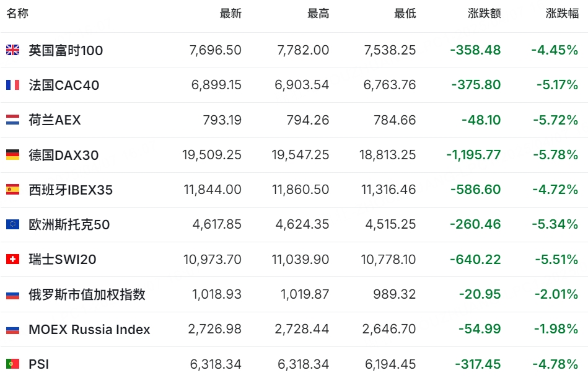
Task: Click the Netherlands flag icon
Action: tap(13, 120)
